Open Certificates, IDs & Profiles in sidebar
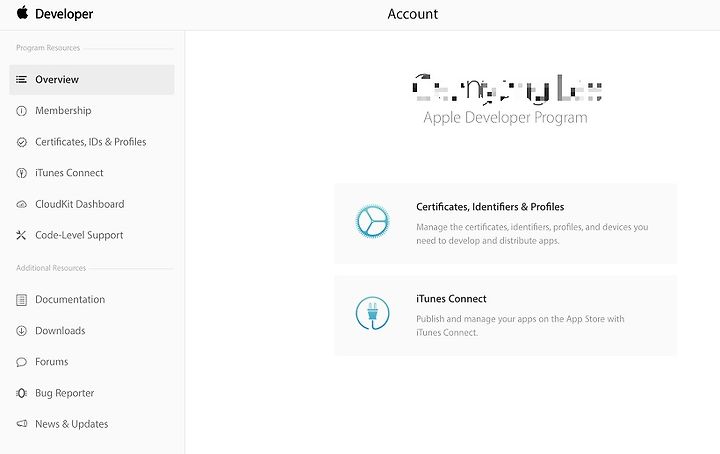 point(91,142)
